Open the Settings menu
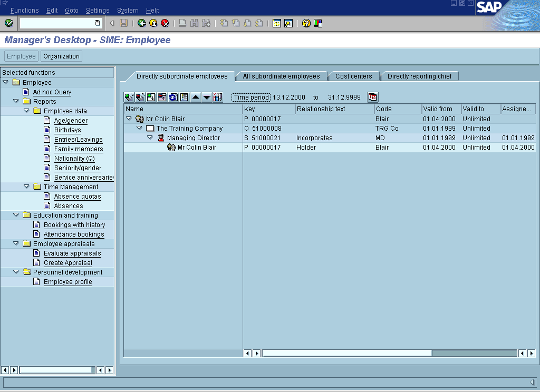540x392 pixels. (98, 11)
